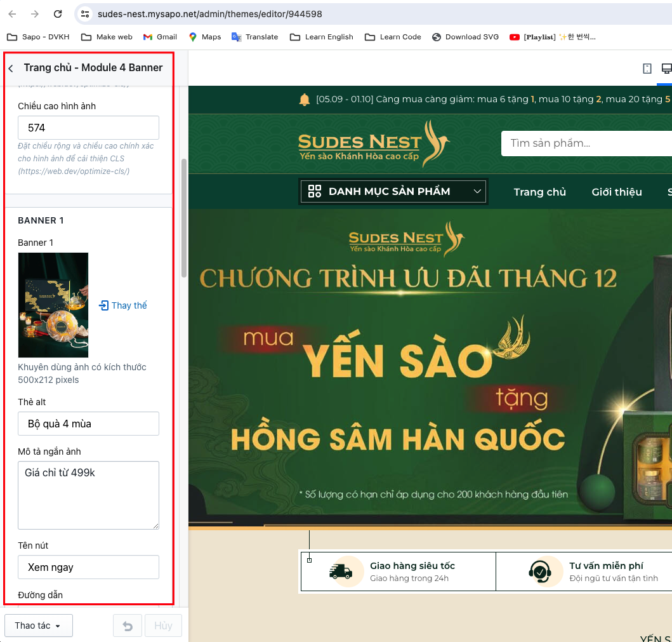672x642 pixels.
Task: Switch preview to mobile device view
Action: [x=647, y=69]
